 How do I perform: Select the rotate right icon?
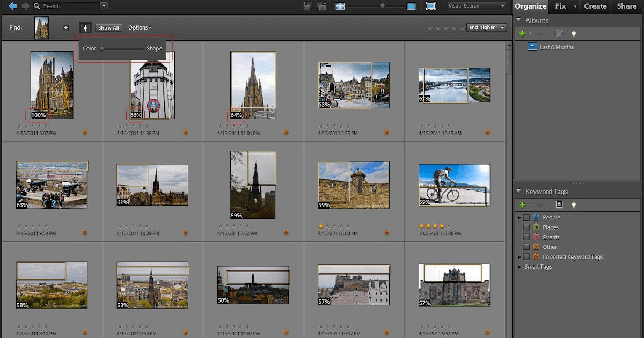pyautogui.click(x=322, y=6)
